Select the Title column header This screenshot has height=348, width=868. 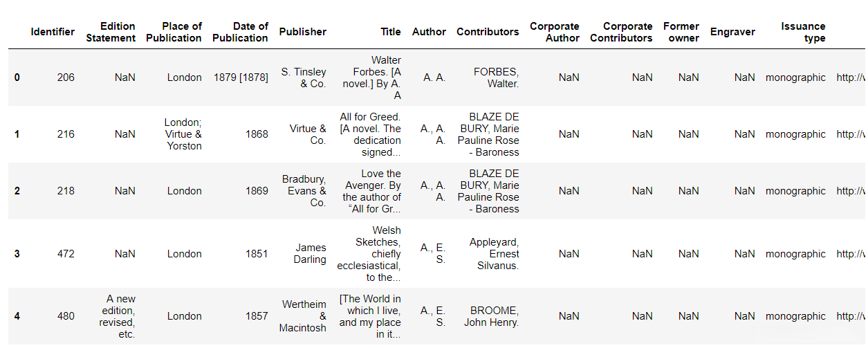click(390, 32)
